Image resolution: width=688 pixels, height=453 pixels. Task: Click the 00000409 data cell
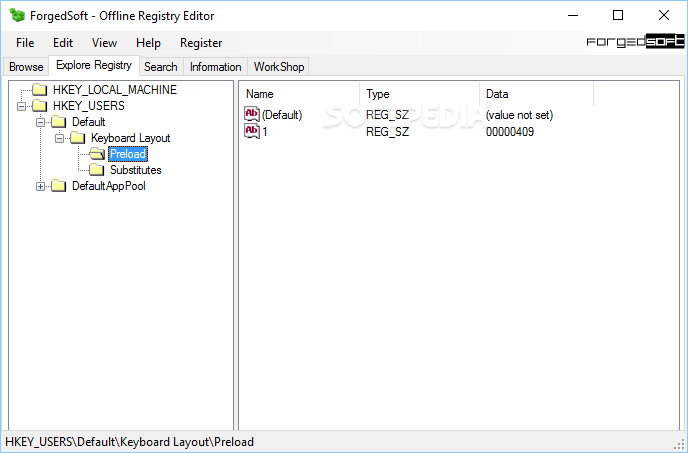[x=510, y=131]
